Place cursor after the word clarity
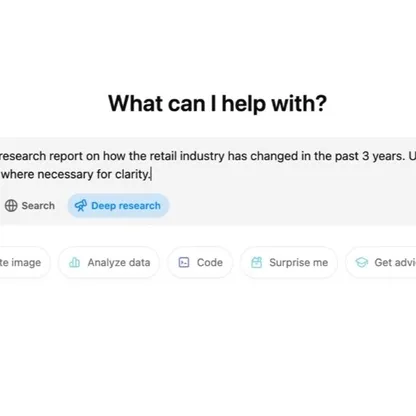The height and width of the screenshot is (416, 416). coord(151,174)
